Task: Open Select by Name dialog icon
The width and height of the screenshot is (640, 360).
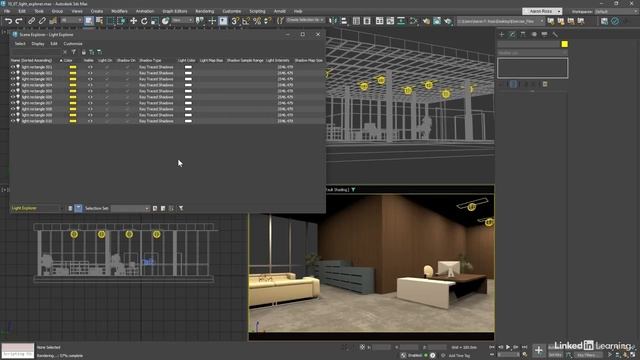Action: 99,21
